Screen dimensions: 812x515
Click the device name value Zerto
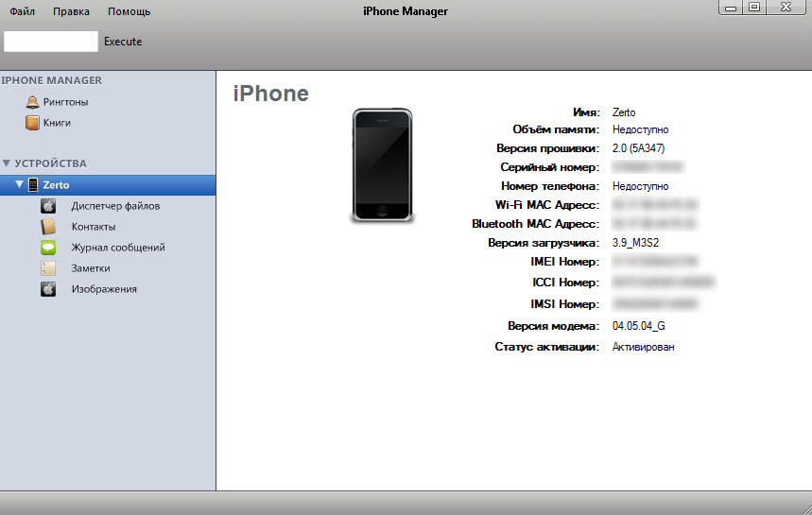[624, 112]
